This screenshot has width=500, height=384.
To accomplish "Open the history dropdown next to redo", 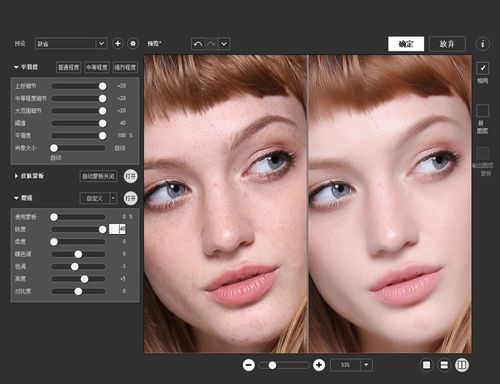I will [224, 44].
